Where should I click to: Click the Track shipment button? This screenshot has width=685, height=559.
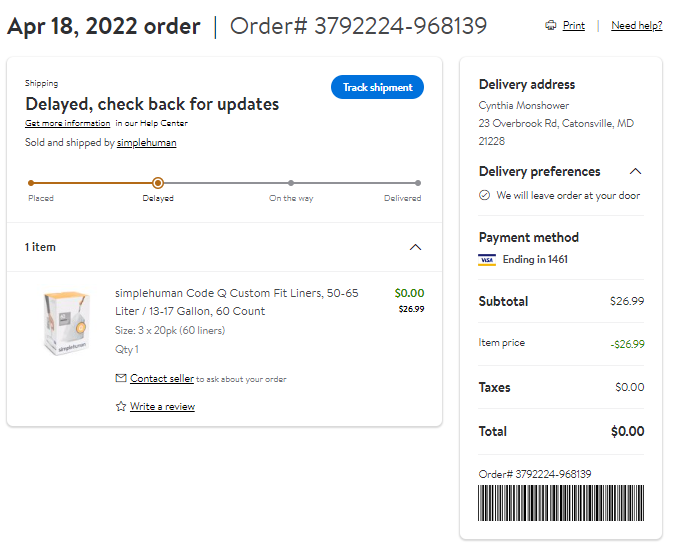377,87
